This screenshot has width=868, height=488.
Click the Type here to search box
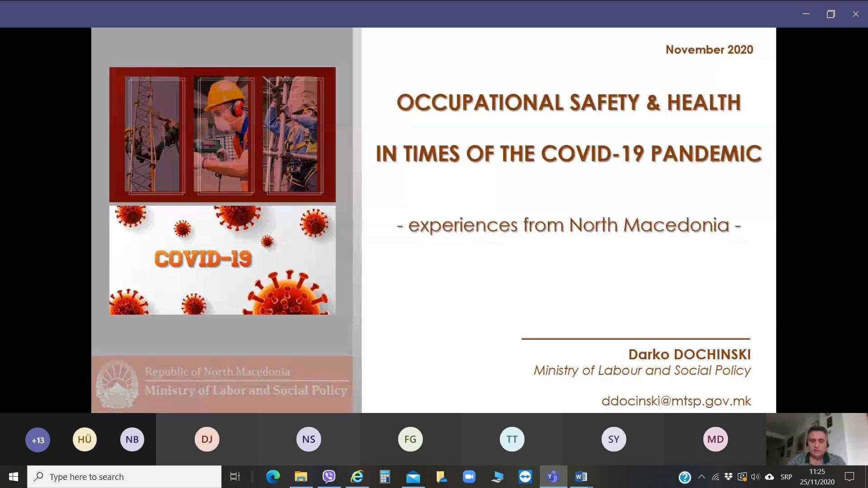(124, 477)
